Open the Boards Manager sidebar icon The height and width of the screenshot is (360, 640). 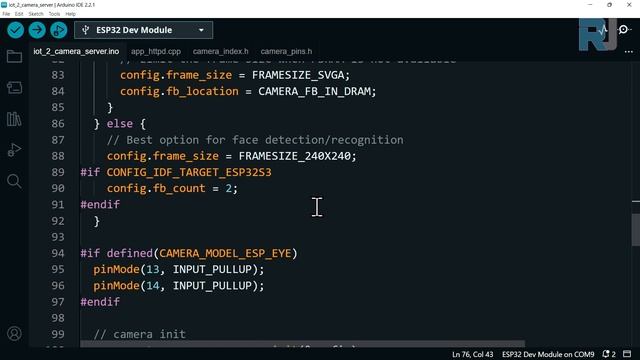(14, 87)
